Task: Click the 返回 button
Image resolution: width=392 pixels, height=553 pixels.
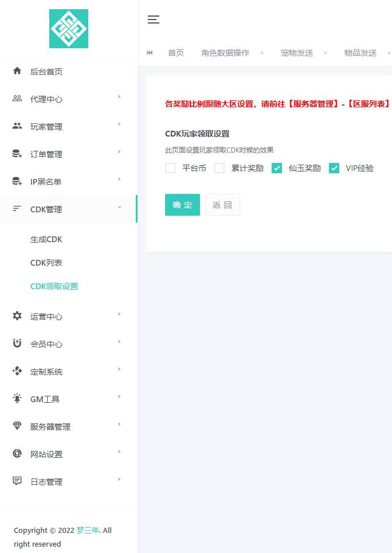Action: coord(222,205)
